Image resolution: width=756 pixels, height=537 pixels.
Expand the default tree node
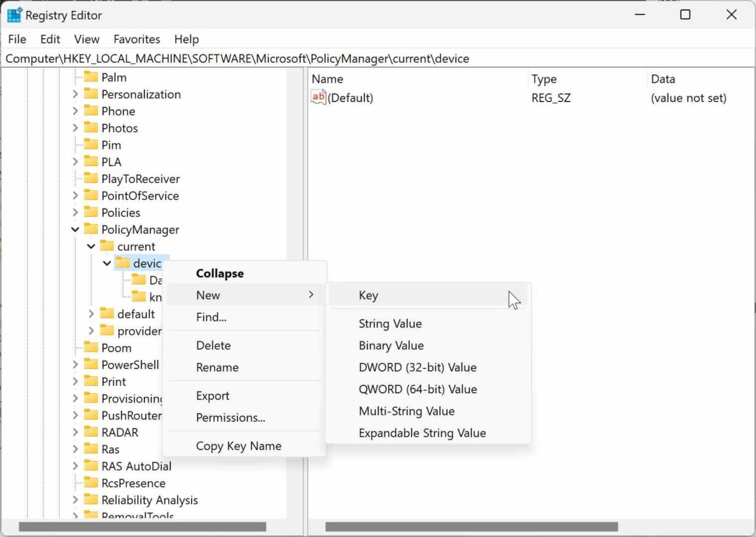pos(91,314)
